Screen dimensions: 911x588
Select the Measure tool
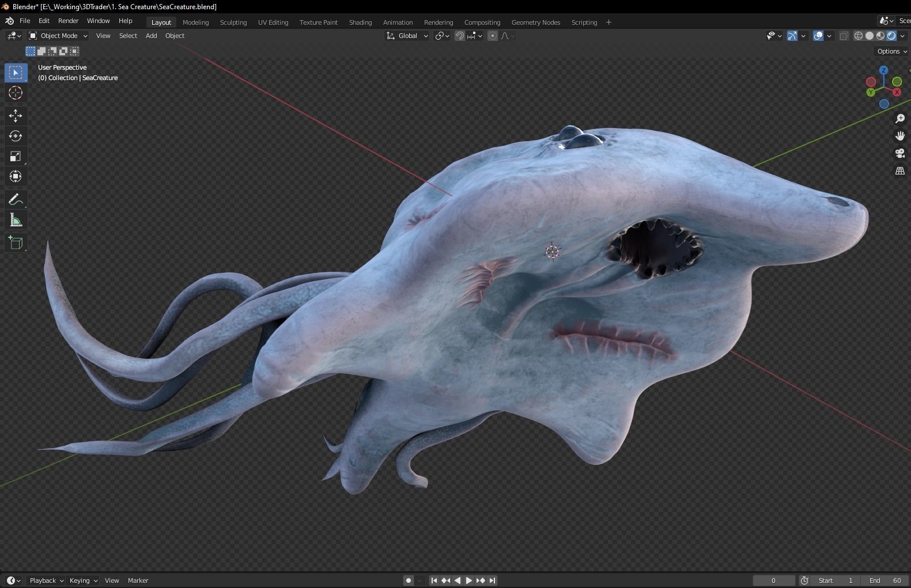[16, 220]
